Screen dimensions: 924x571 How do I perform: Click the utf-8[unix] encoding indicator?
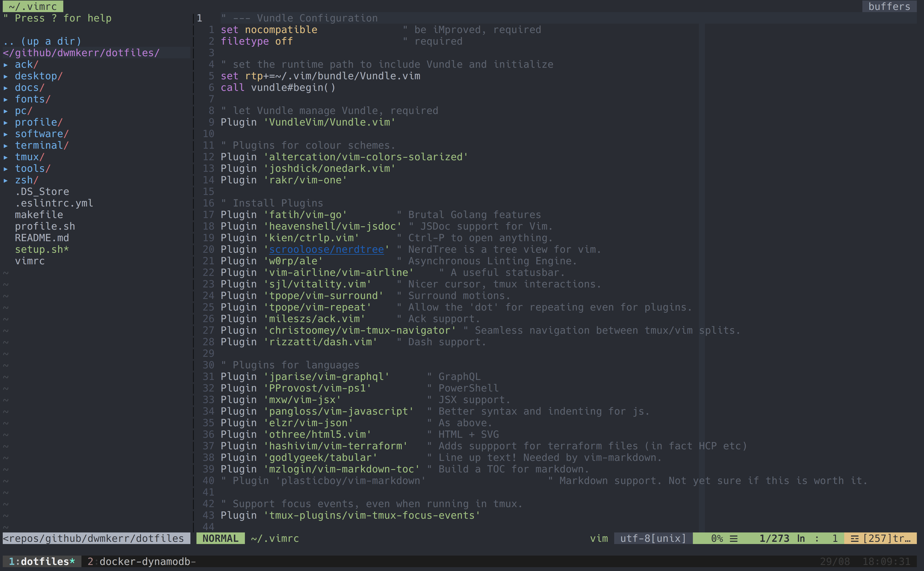(x=653, y=539)
